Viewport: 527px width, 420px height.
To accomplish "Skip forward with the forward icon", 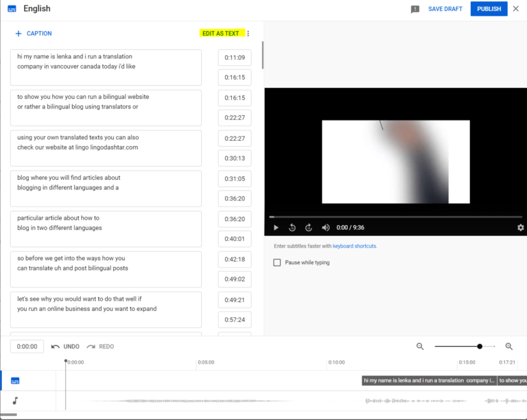I will coord(309,227).
